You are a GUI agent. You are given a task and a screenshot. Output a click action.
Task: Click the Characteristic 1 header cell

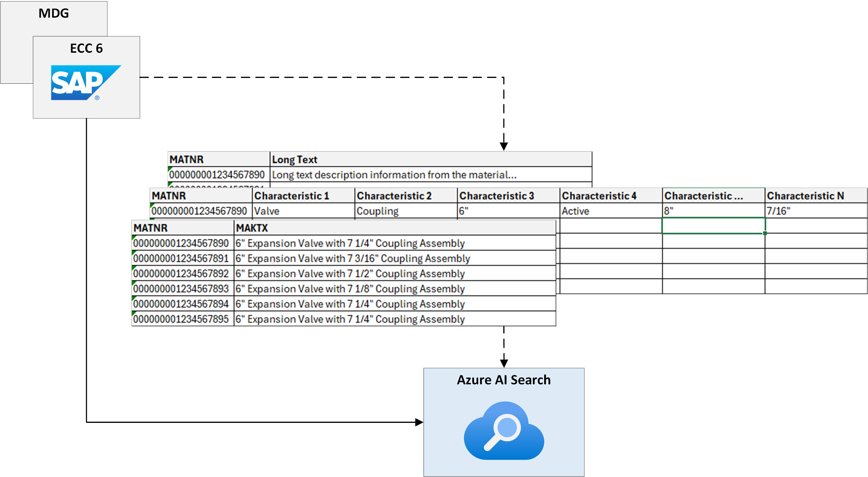[x=292, y=196]
